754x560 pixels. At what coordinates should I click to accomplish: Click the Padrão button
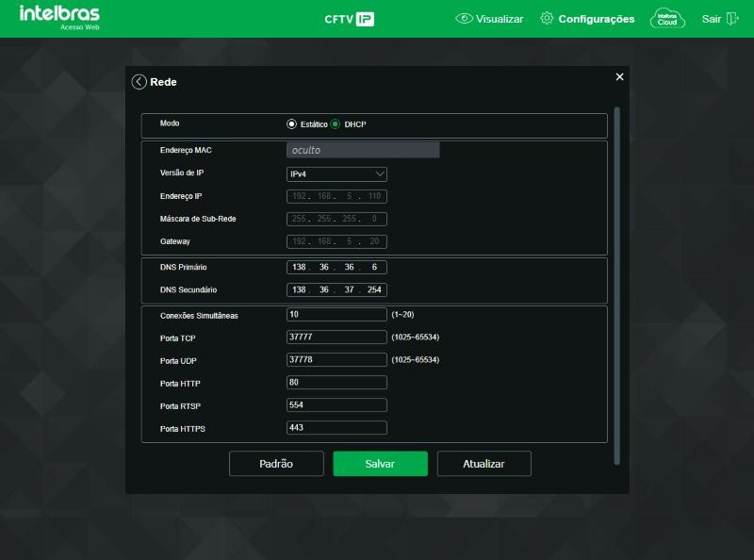276,464
